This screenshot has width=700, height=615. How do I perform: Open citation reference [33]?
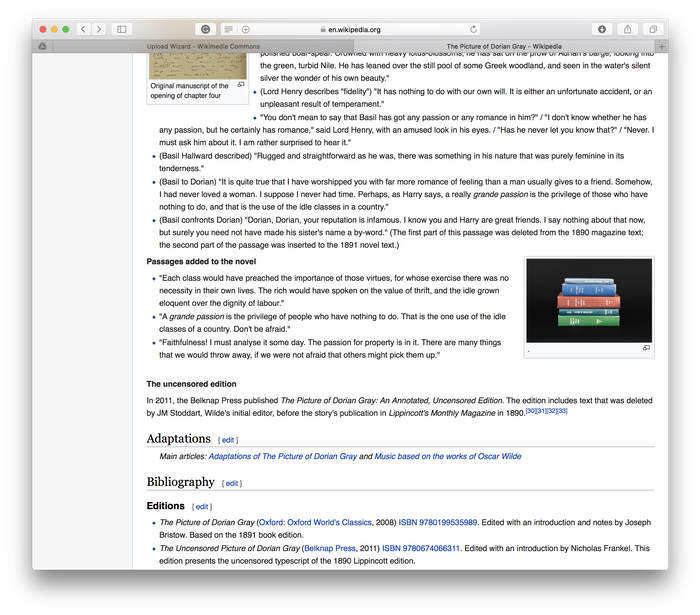(562, 411)
